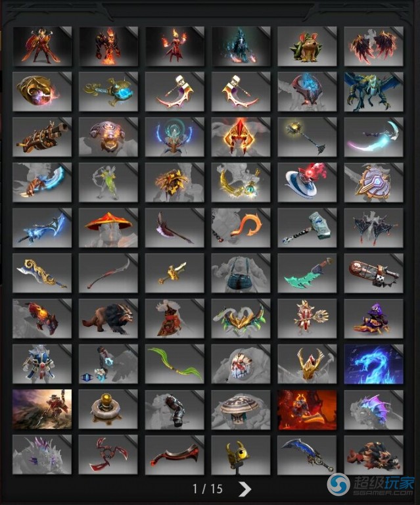This screenshot has width=420, height=505.
Task: Pick the orange curved hook item
Action: (x=241, y=228)
